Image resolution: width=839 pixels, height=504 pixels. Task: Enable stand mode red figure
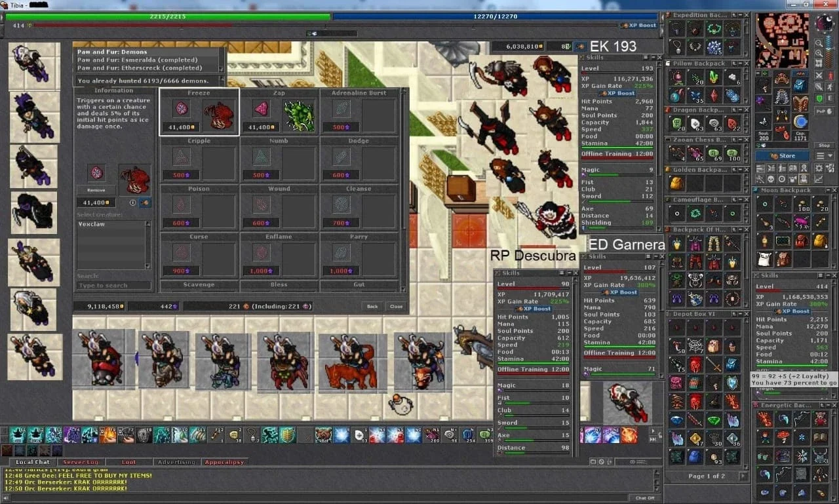(x=830, y=76)
